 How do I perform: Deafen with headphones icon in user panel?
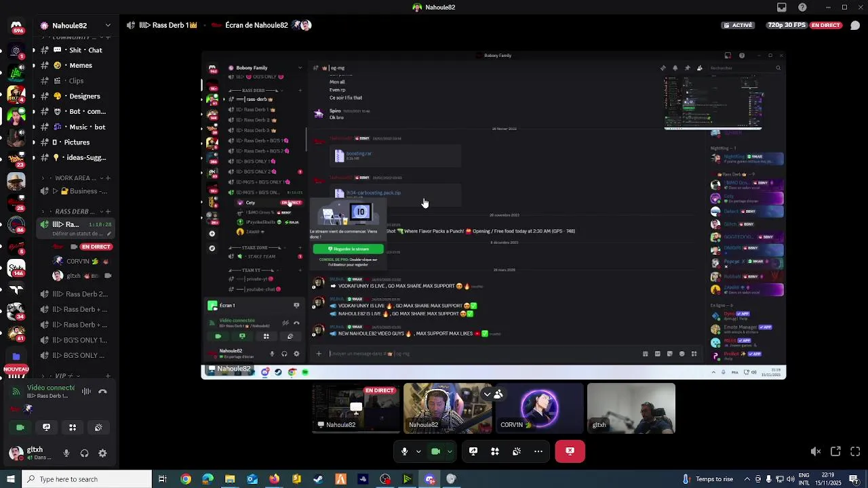coord(84,453)
